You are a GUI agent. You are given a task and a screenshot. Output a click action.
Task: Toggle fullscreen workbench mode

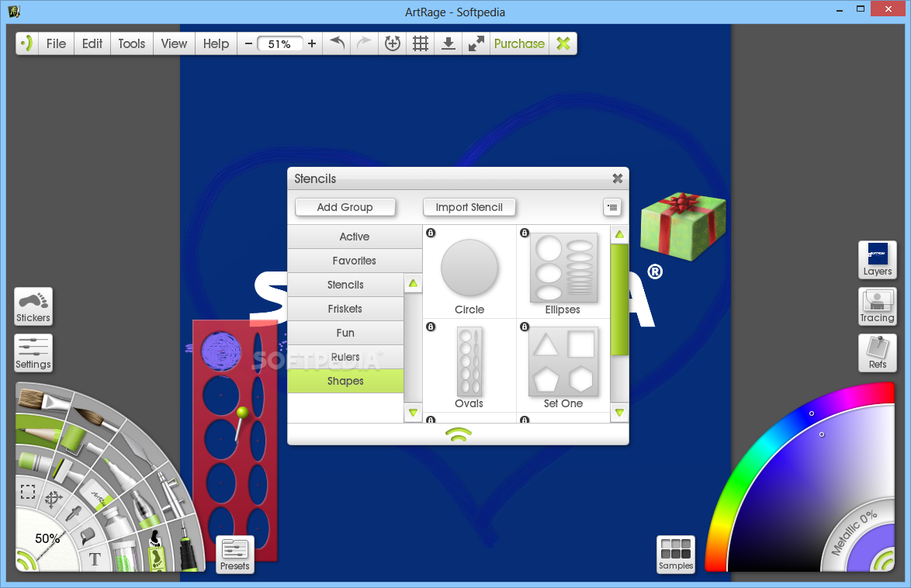pos(476,43)
